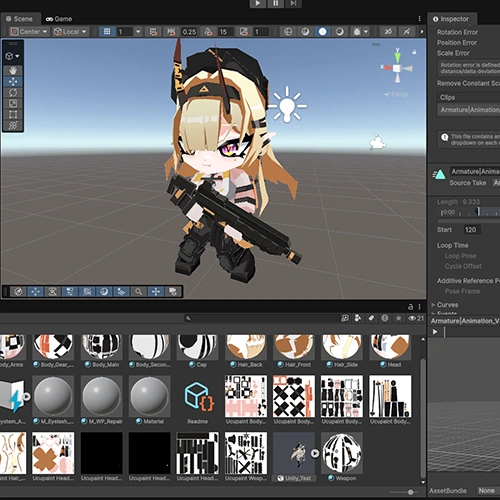This screenshot has width=500, height=500.
Task: Select the directional light gizmo
Action: [287, 105]
